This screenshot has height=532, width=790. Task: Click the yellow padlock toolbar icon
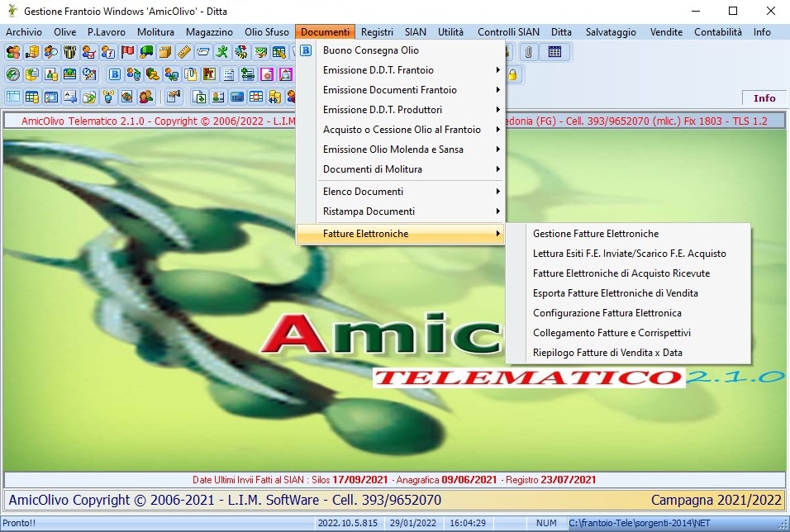(512, 74)
